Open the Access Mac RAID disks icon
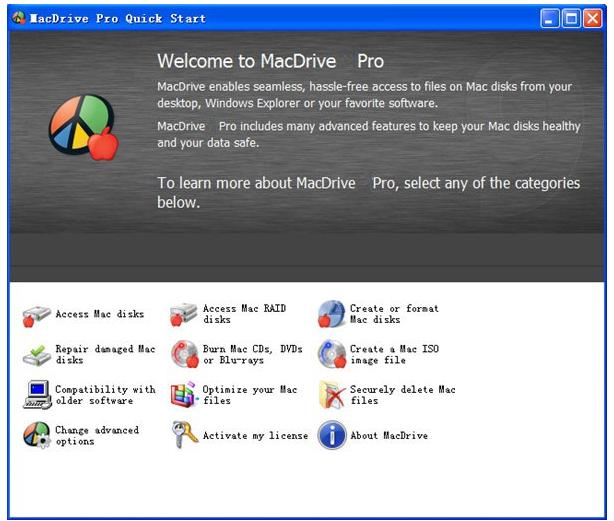The height and width of the screenshot is (521, 614). click(x=184, y=315)
